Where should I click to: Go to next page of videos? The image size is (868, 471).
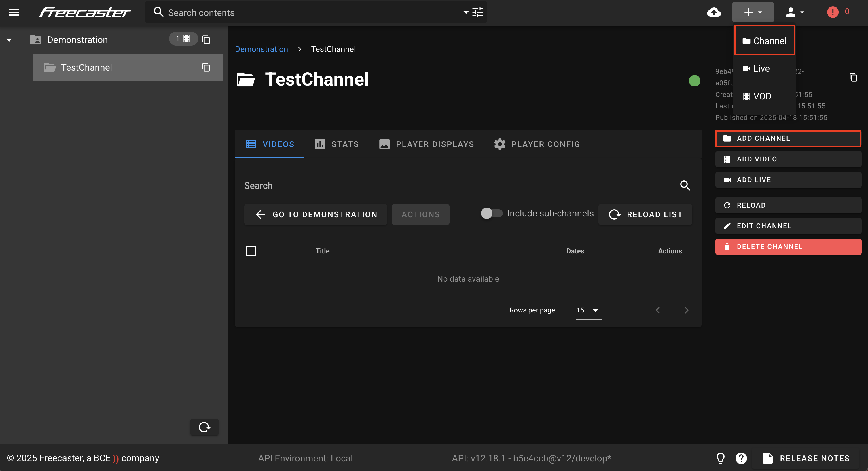coord(686,310)
